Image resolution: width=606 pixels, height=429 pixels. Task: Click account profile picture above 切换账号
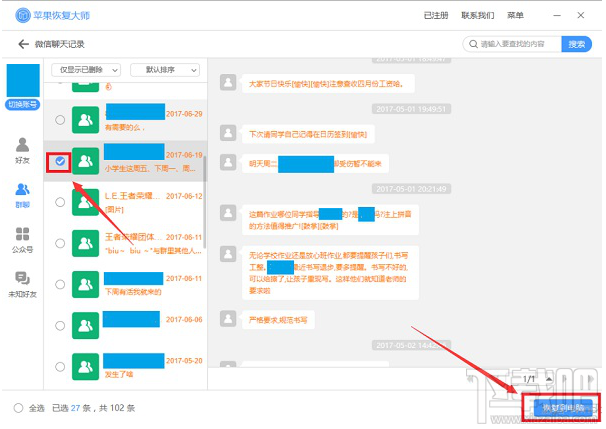tap(23, 80)
